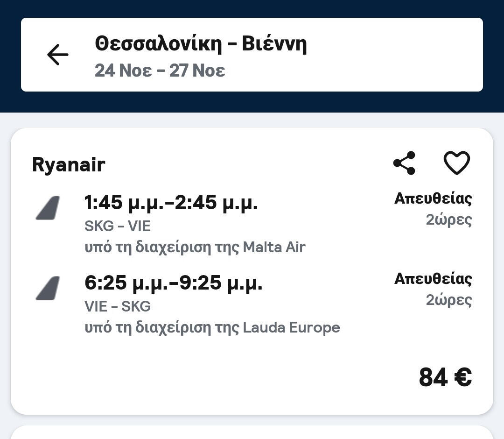
Task: Click outbound flight airline tail icon
Action: (x=48, y=208)
